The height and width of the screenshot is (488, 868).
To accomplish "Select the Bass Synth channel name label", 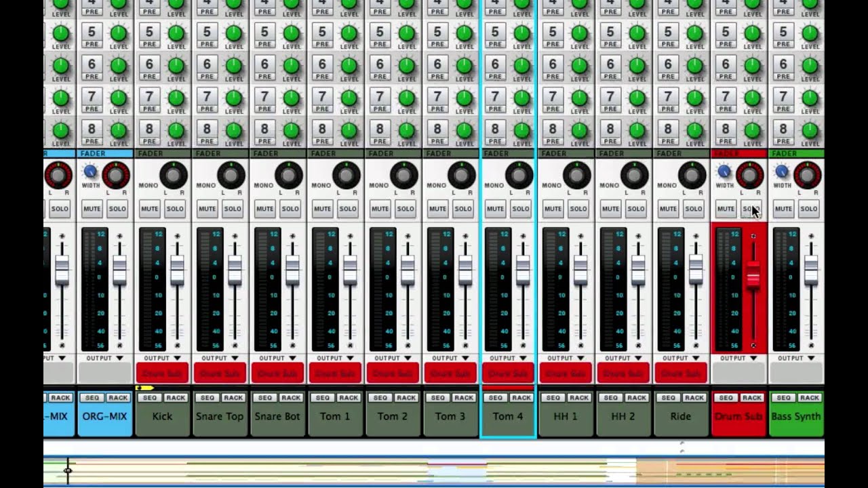I will point(796,417).
